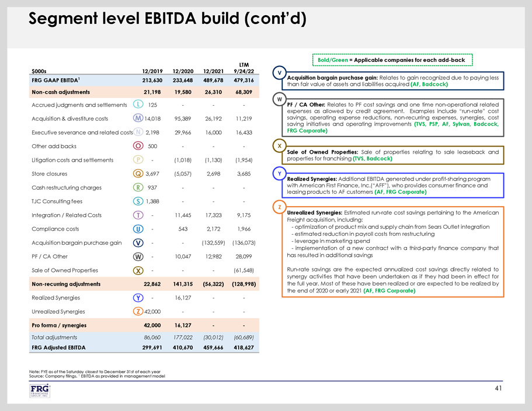This screenshot has width=532, height=411.
Task: Select the T badge for Integration / Related Costs
Action: [138, 215]
